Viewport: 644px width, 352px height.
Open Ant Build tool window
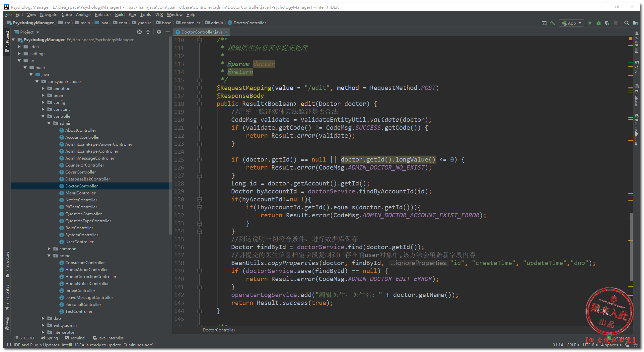click(636, 42)
